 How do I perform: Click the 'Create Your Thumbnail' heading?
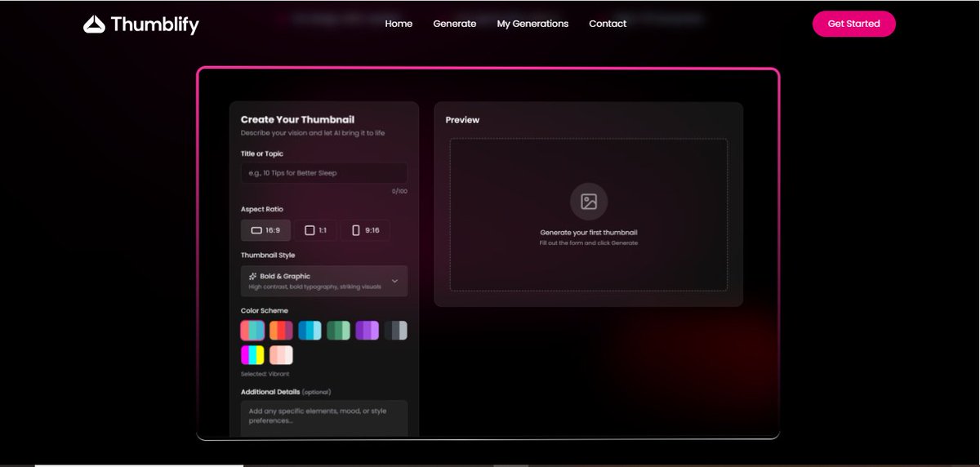(297, 120)
